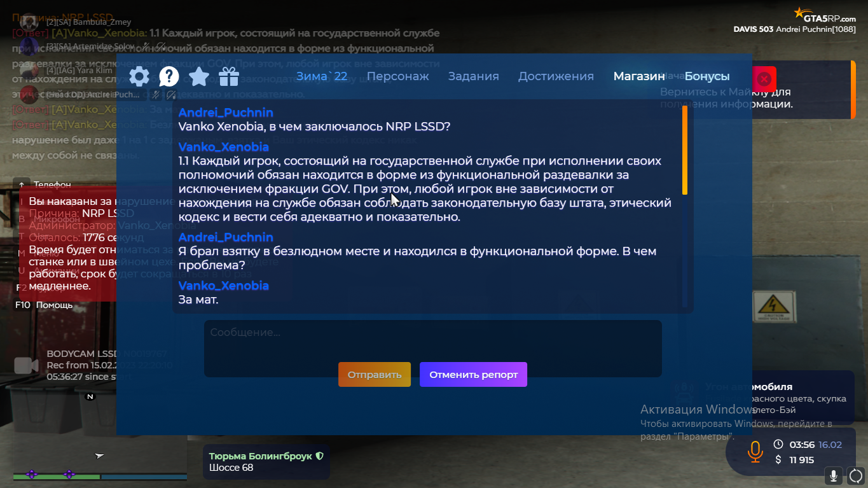This screenshot has width=868, height=488.
Task: Click the circular refresh arrows icon
Action: click(x=856, y=475)
